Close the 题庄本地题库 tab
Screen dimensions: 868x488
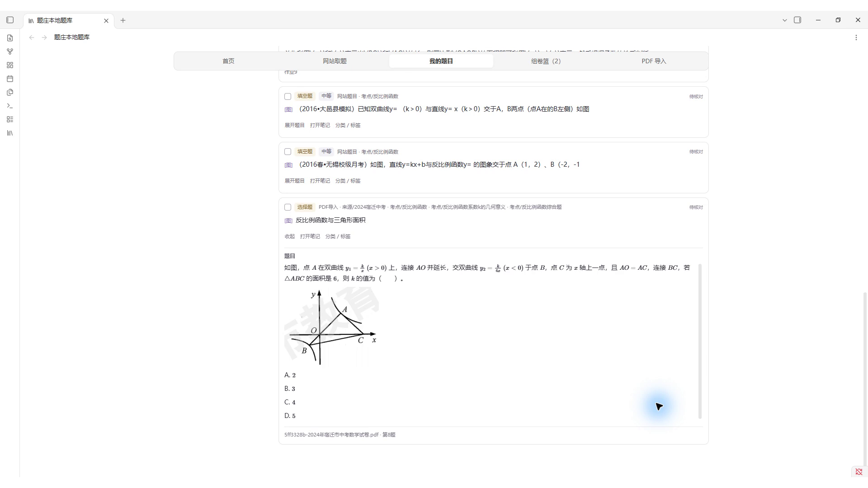(x=106, y=21)
